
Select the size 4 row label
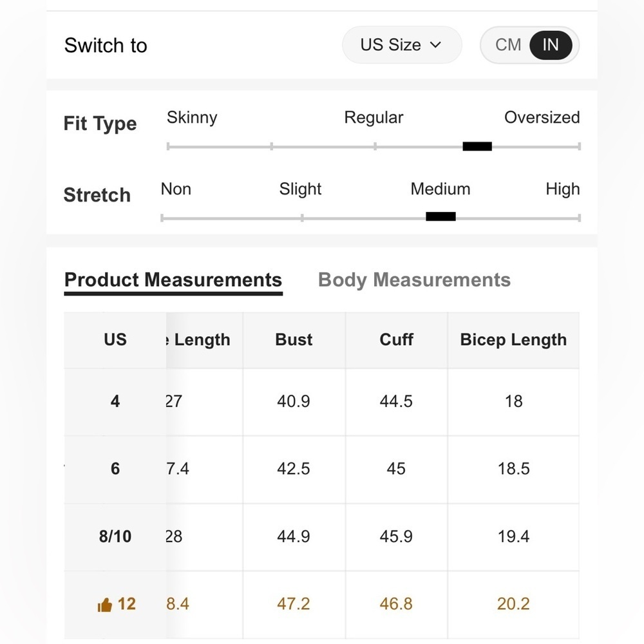pos(115,401)
